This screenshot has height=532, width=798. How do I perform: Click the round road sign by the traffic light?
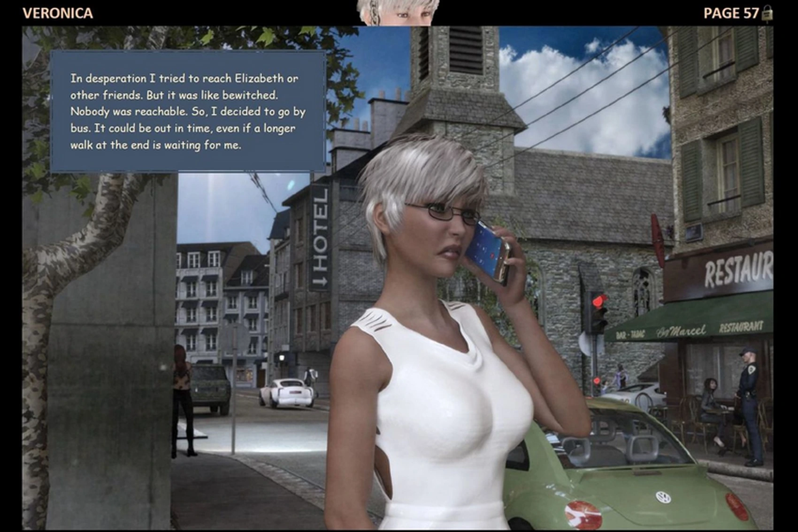pyautogui.click(x=585, y=344)
